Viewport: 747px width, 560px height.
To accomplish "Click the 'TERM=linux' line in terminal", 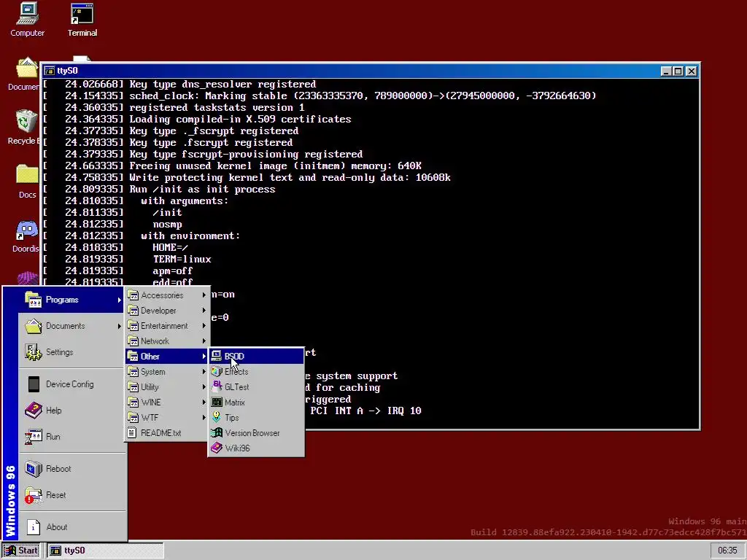I will [182, 259].
